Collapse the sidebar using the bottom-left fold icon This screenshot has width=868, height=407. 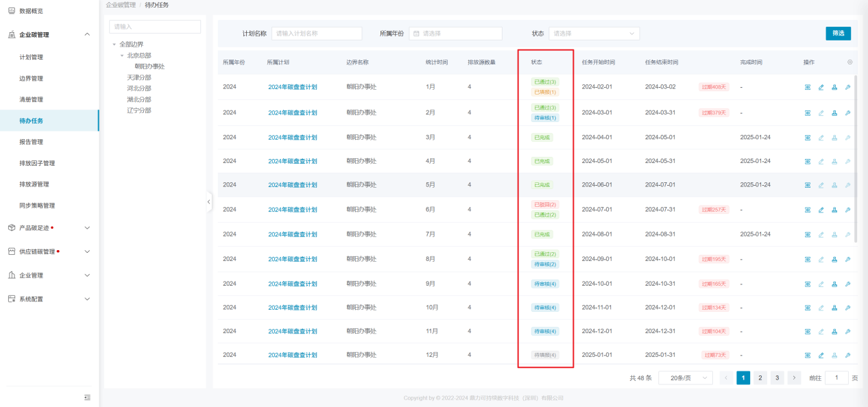pos(87,397)
